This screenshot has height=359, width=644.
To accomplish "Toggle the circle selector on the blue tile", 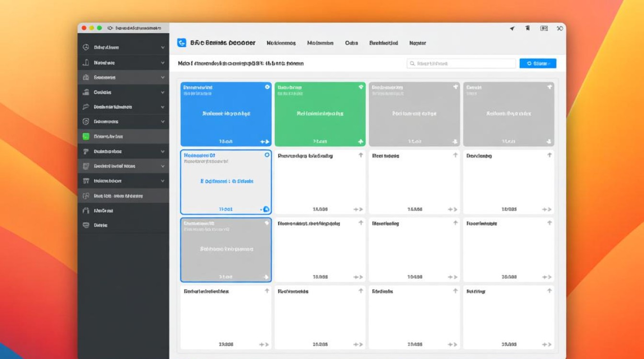I will tap(267, 87).
